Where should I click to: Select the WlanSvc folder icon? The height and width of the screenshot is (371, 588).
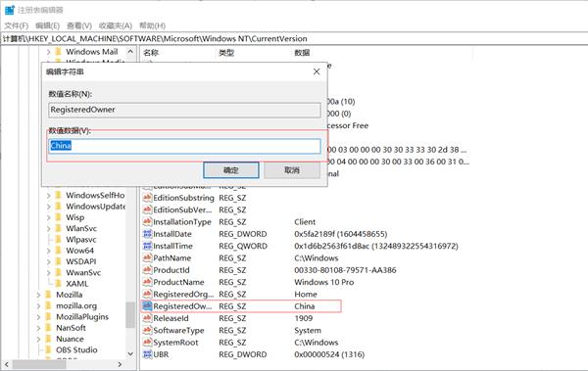point(58,229)
